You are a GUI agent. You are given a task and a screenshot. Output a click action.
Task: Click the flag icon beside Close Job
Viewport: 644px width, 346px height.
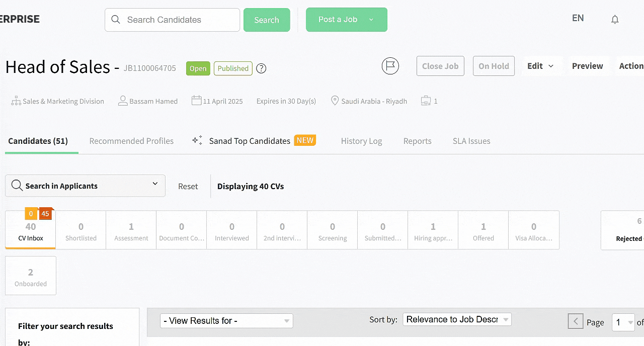pyautogui.click(x=390, y=66)
